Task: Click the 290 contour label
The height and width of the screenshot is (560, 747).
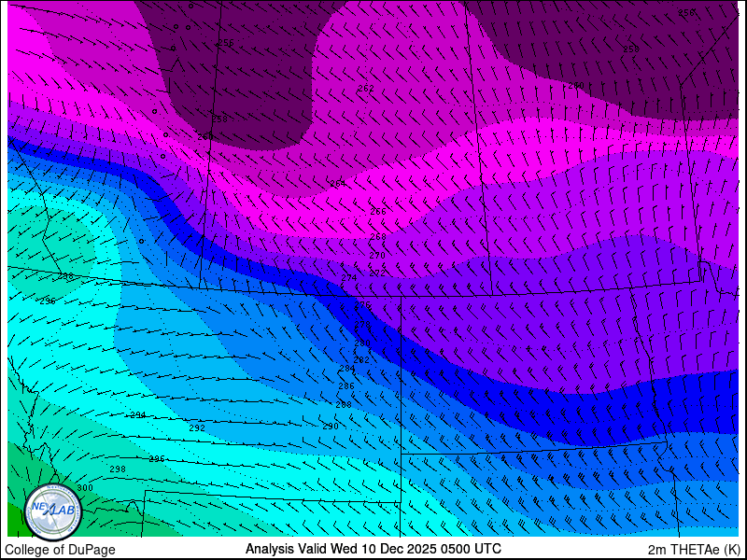Action: tap(331, 427)
